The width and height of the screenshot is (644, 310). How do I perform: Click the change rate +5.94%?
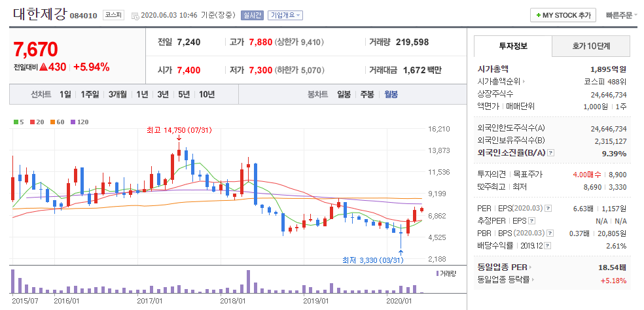click(92, 67)
